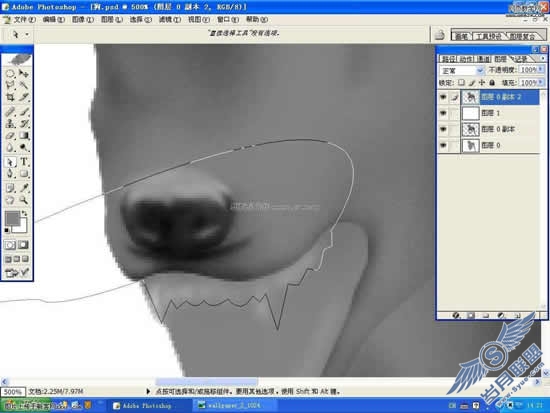Hide the 图层 1 layer eye
550x413 pixels.
click(x=443, y=113)
